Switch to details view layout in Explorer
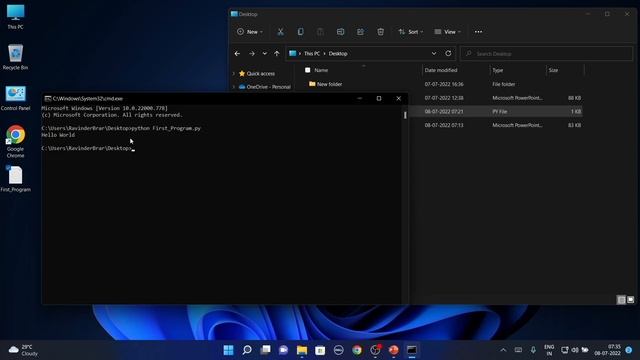Viewport: 640px width, 360px height. [621, 300]
